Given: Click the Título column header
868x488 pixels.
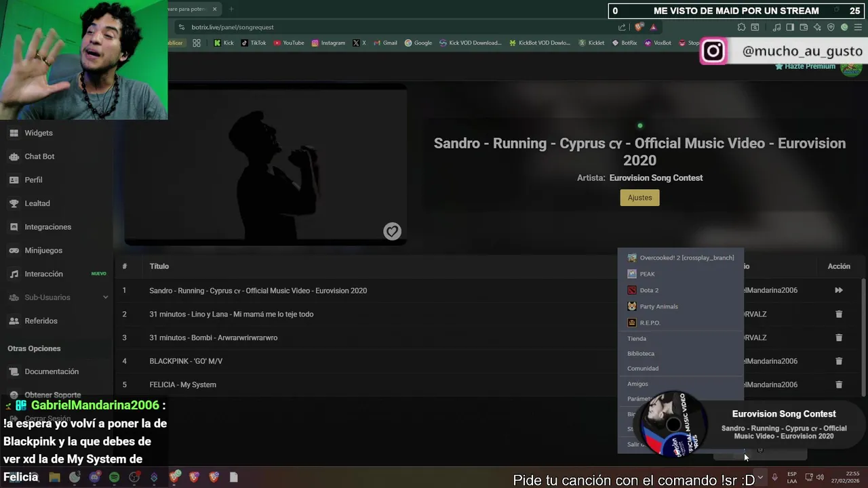Looking at the screenshot, I should click(x=159, y=266).
